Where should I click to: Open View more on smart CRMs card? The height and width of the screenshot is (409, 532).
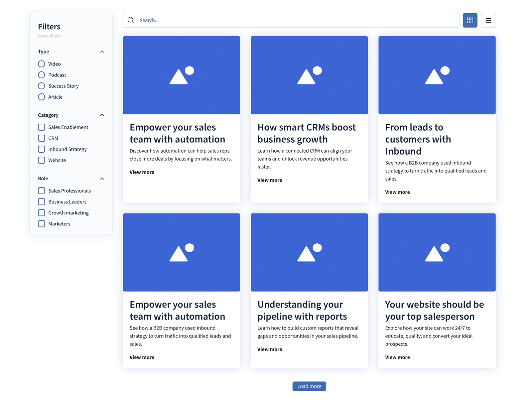269,180
